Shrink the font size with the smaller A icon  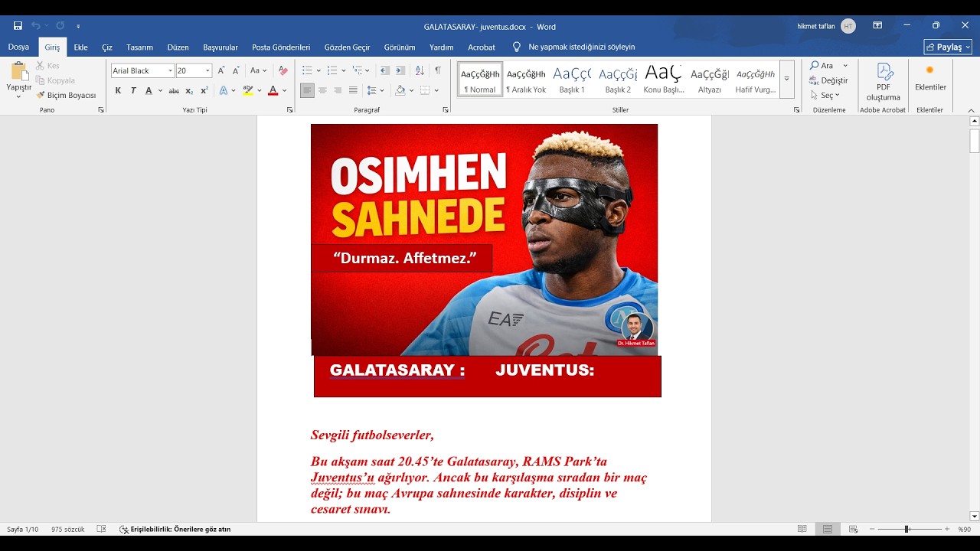coord(236,70)
